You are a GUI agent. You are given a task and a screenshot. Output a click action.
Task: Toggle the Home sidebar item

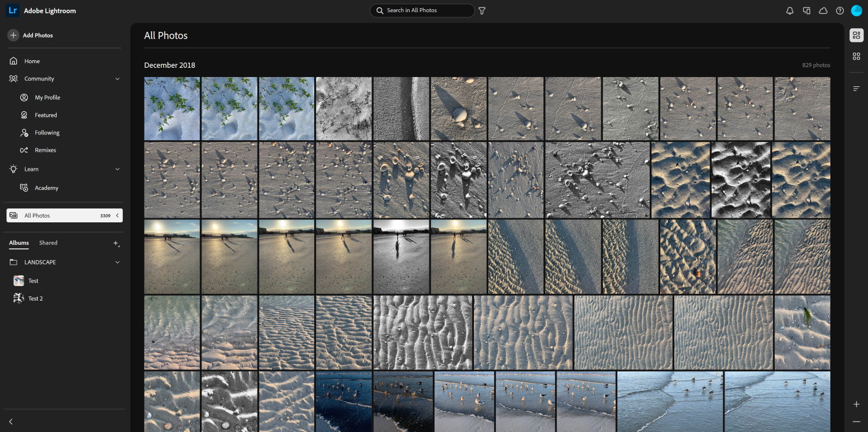tap(31, 61)
